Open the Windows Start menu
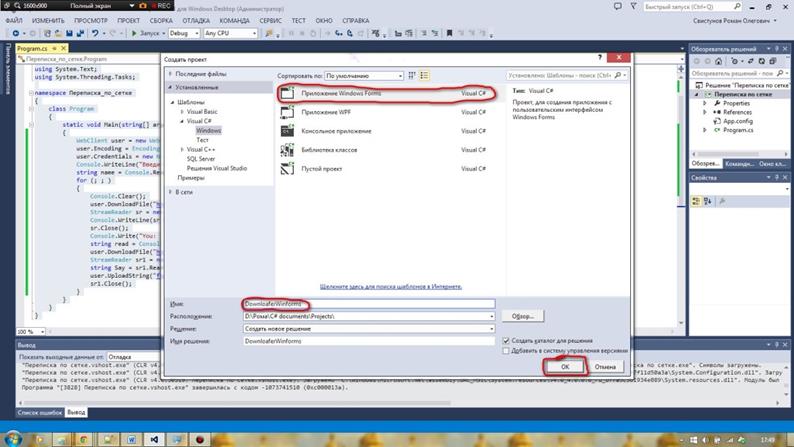 13,438
